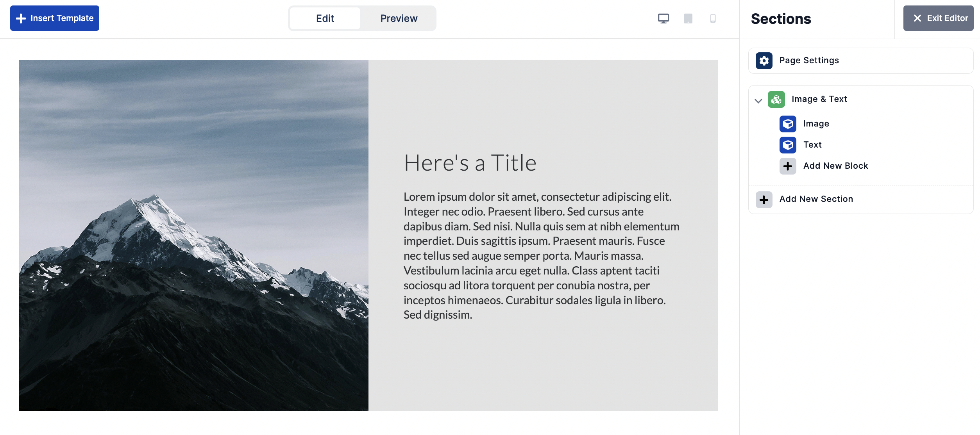Click the plus icon beside Add New Block

click(x=788, y=166)
